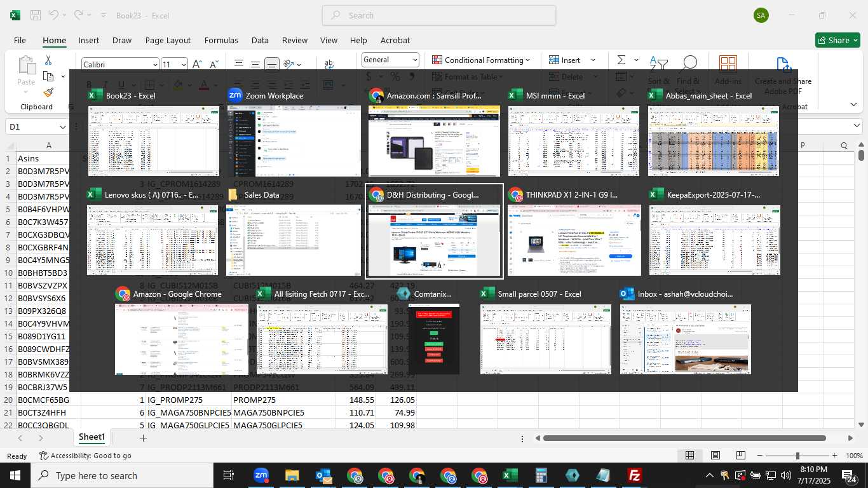The image size is (868, 488).
Task: Toggle Center horizontal alignment button
Action: (255, 85)
